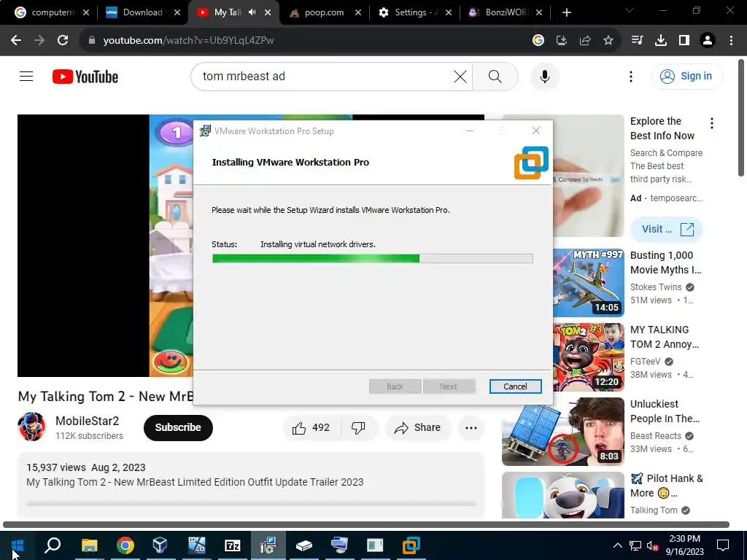Click the Chrome forward arrow

39,41
